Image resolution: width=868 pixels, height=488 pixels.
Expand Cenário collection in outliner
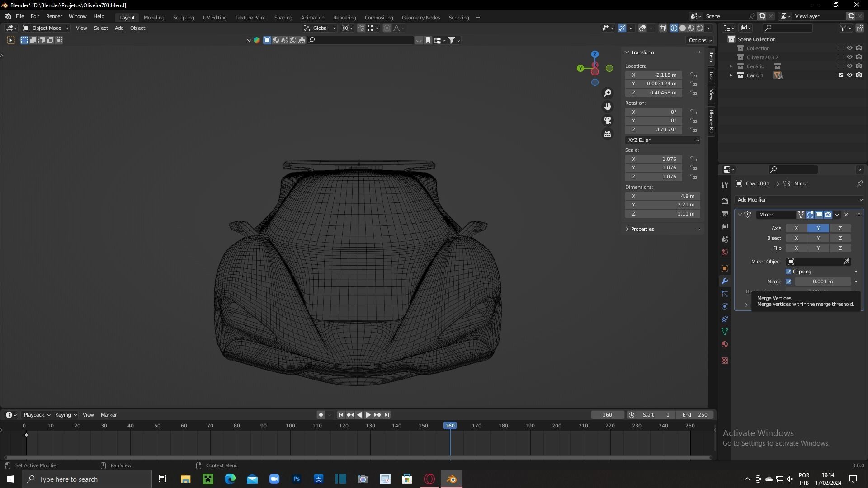click(x=731, y=66)
